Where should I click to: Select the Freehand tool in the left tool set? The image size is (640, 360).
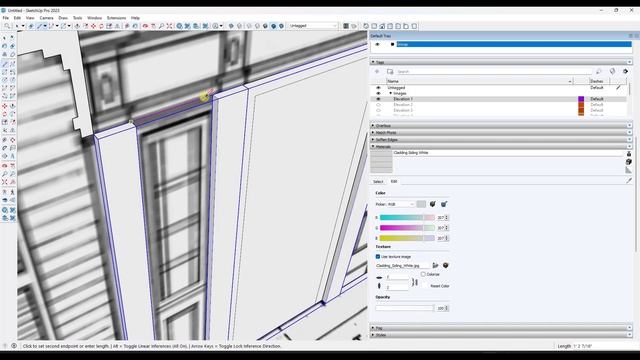(x=12, y=64)
